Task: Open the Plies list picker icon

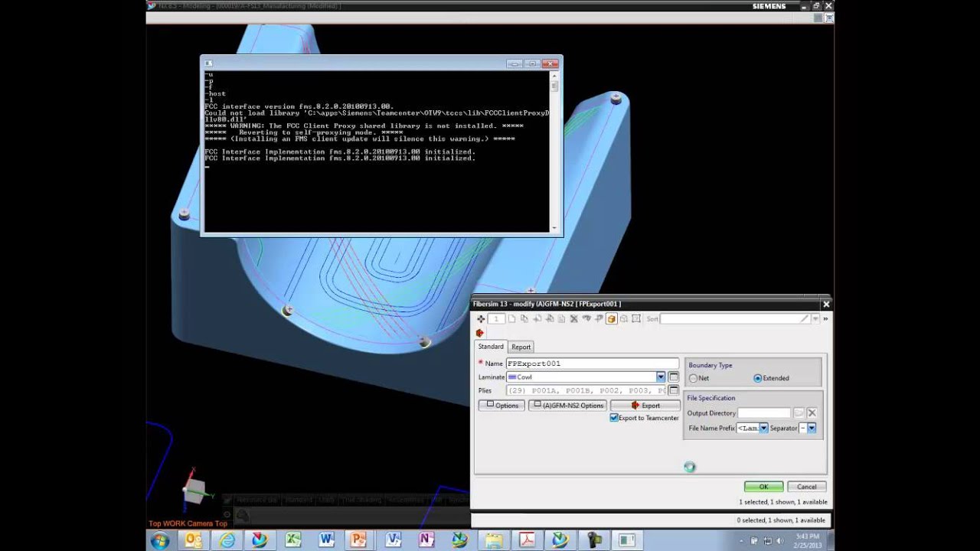Action: pos(674,390)
